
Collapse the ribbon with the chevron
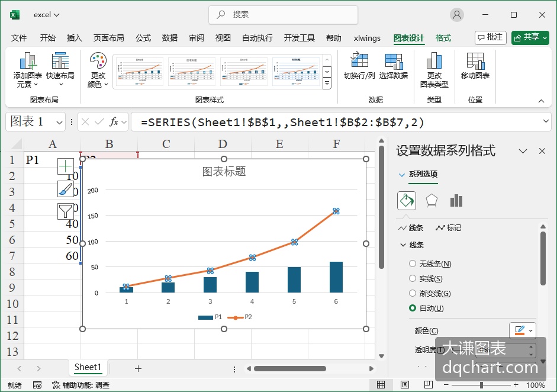point(541,101)
